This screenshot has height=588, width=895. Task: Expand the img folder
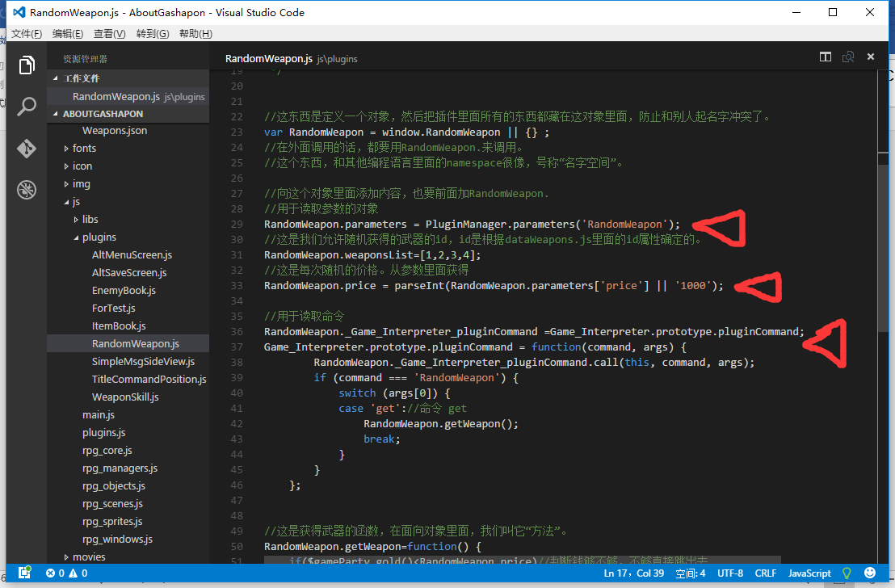coord(66,184)
